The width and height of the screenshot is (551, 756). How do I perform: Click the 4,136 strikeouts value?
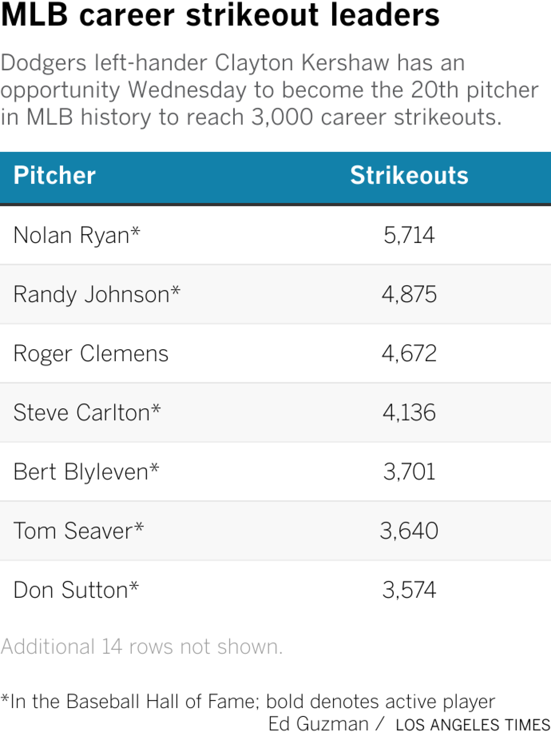[409, 412]
